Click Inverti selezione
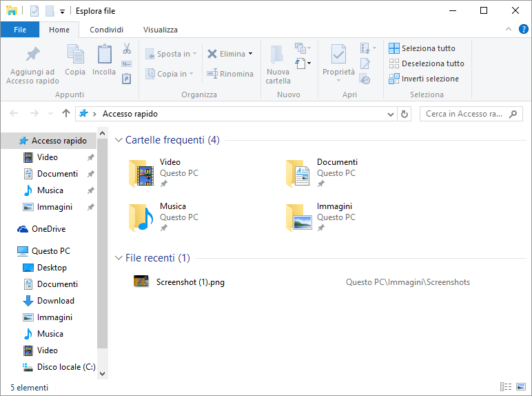 pos(423,79)
